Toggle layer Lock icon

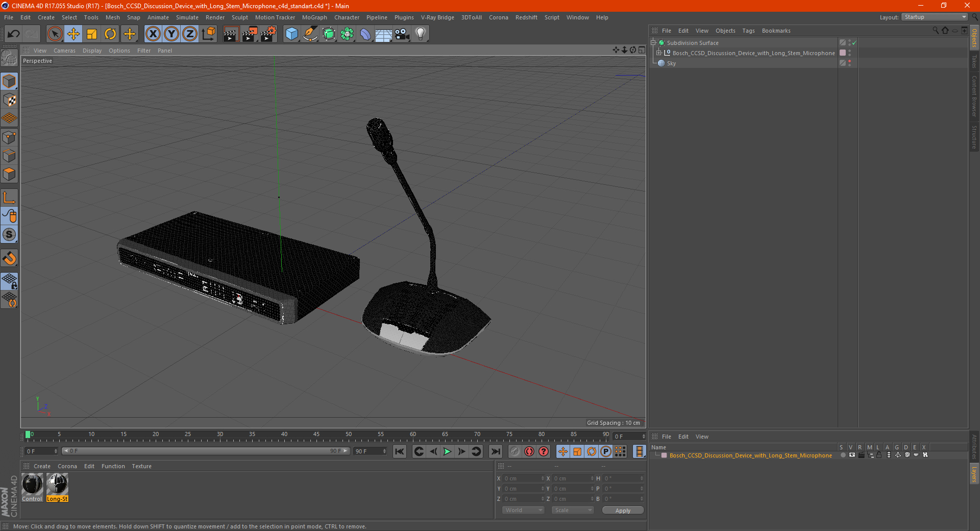coord(879,455)
